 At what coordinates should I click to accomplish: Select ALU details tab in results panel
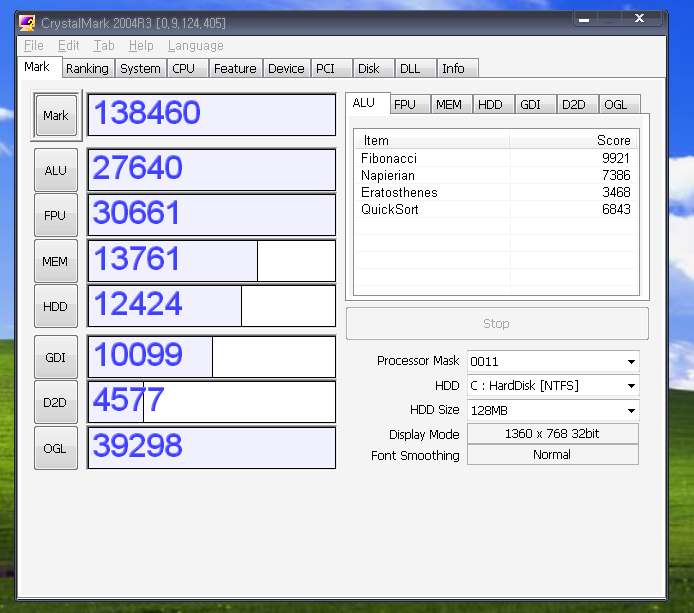tap(367, 103)
